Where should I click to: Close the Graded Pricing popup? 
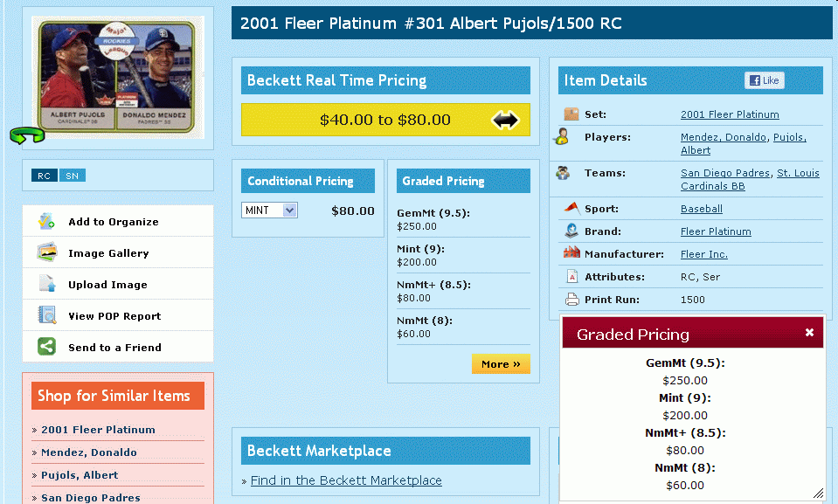(809, 333)
